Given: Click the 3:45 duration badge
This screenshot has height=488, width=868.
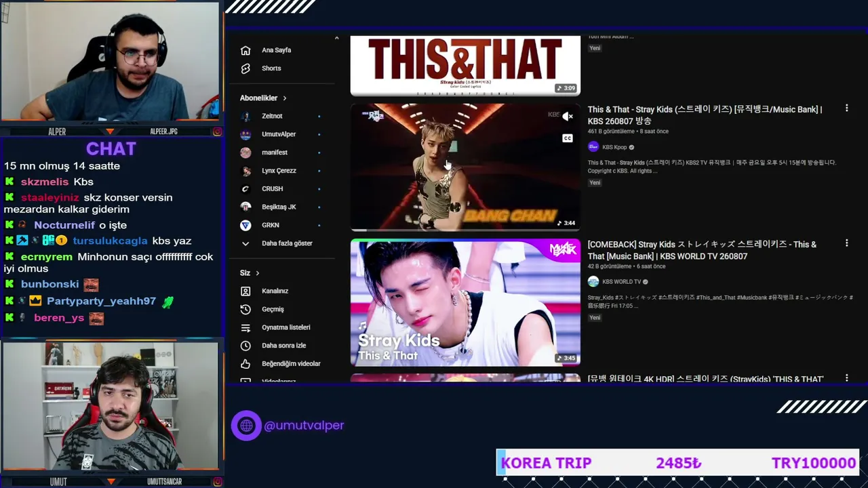Looking at the screenshot, I should [566, 358].
